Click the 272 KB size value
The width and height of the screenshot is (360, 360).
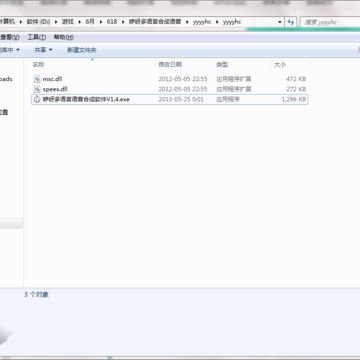tap(296, 89)
